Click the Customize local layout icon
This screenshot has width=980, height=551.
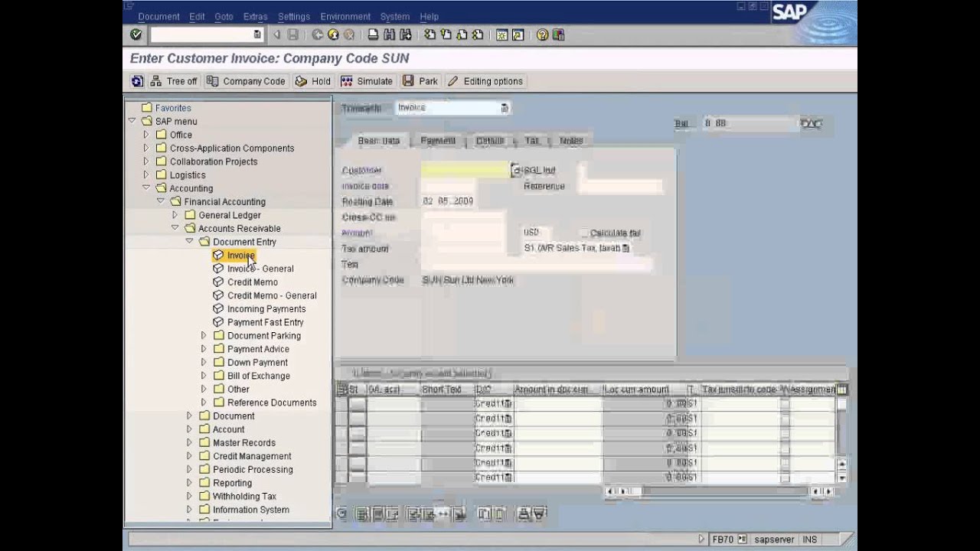[559, 34]
